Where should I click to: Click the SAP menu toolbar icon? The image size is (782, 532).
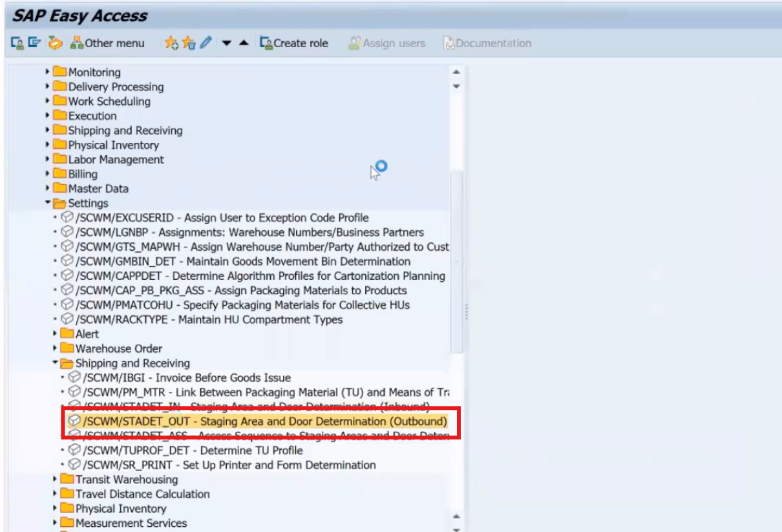pyautogui.click(x=34, y=43)
